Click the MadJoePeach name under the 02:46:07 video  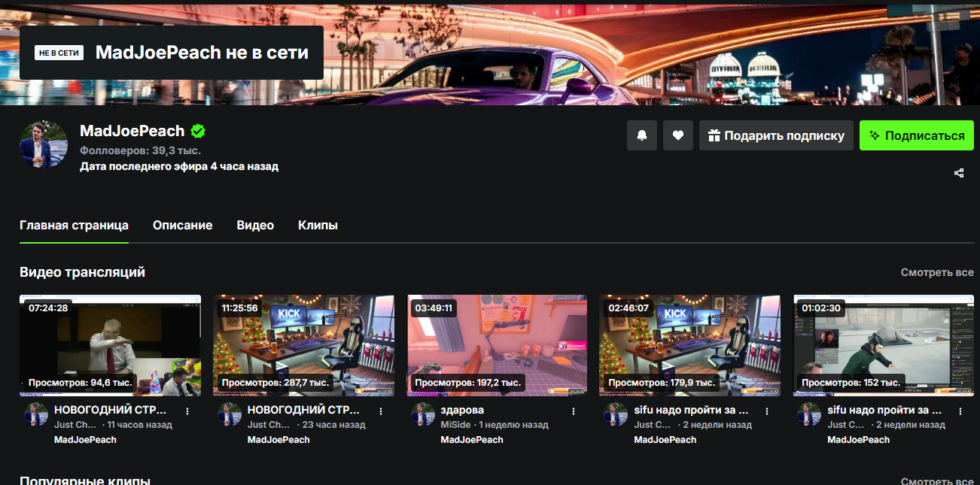pyautogui.click(x=665, y=440)
